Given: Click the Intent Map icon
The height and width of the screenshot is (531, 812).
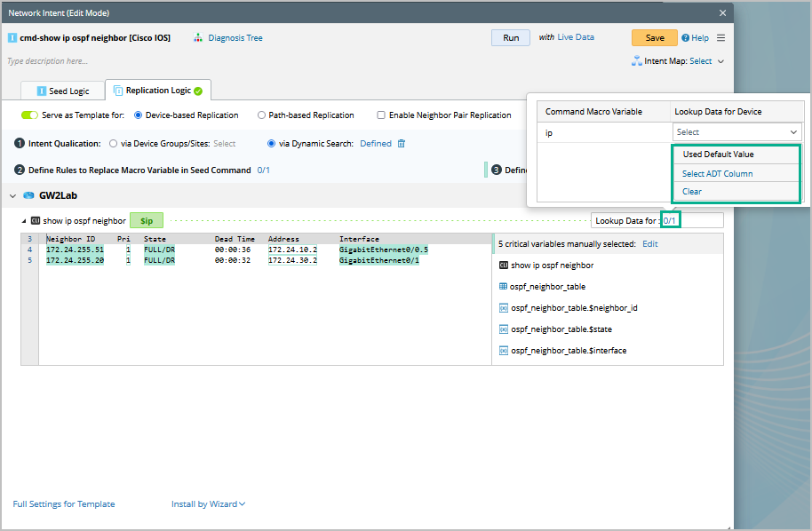Looking at the screenshot, I should (636, 61).
